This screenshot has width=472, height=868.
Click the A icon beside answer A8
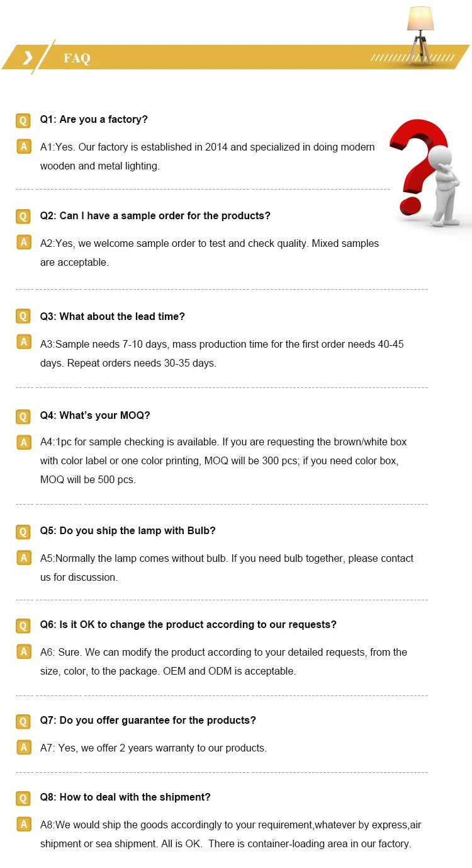point(23,825)
